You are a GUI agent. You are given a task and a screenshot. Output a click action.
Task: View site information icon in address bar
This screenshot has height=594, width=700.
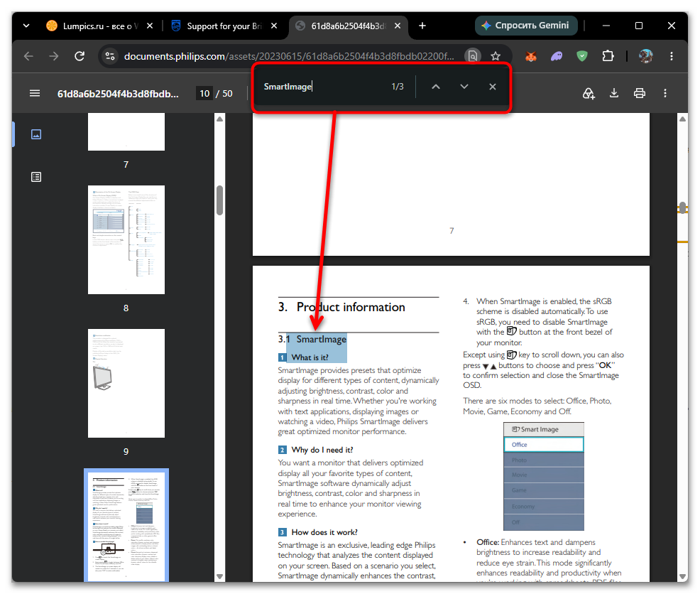110,56
